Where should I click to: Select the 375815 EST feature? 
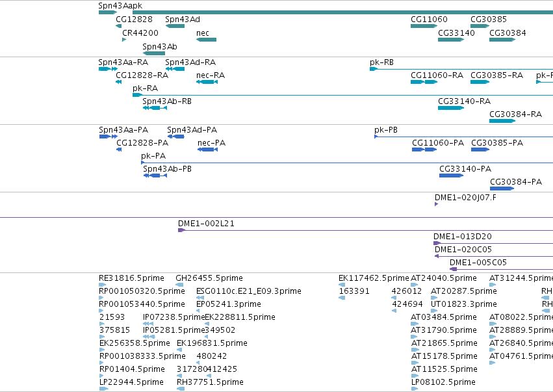102,337
